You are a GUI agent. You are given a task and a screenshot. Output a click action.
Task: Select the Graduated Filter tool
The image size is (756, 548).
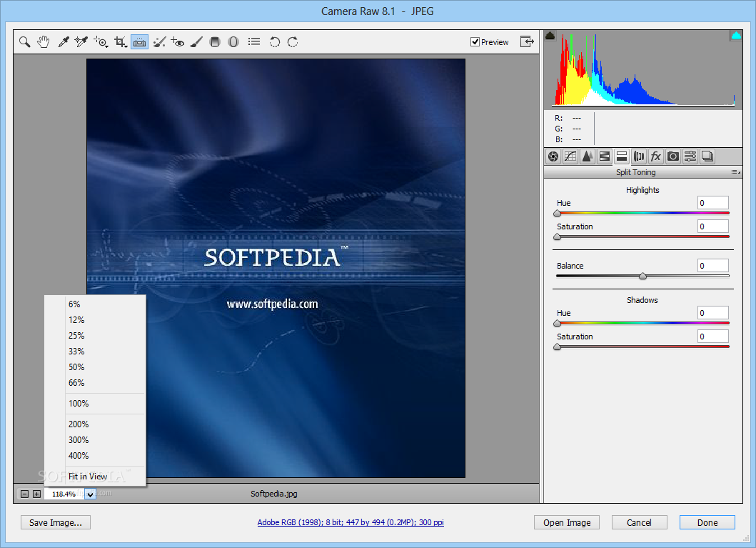coord(215,42)
